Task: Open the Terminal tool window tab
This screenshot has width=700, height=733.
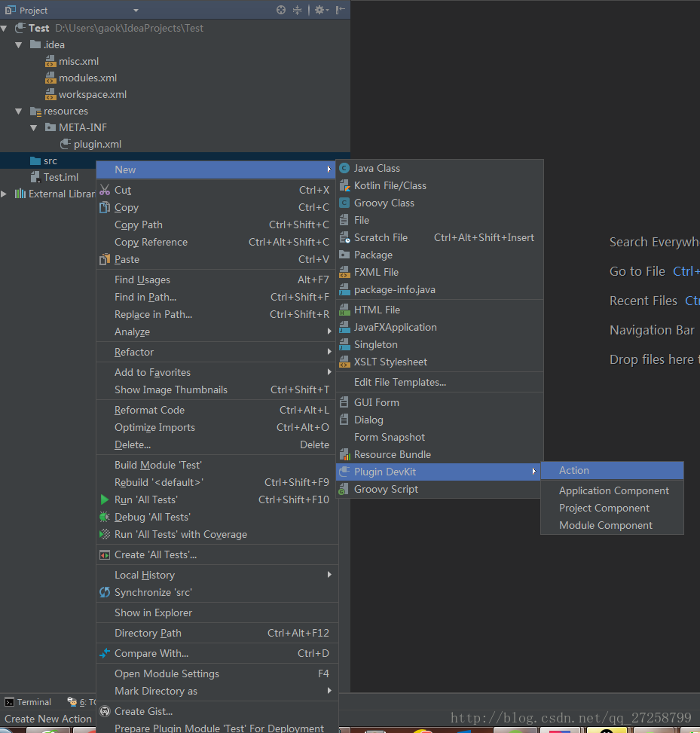Action: 28,702
